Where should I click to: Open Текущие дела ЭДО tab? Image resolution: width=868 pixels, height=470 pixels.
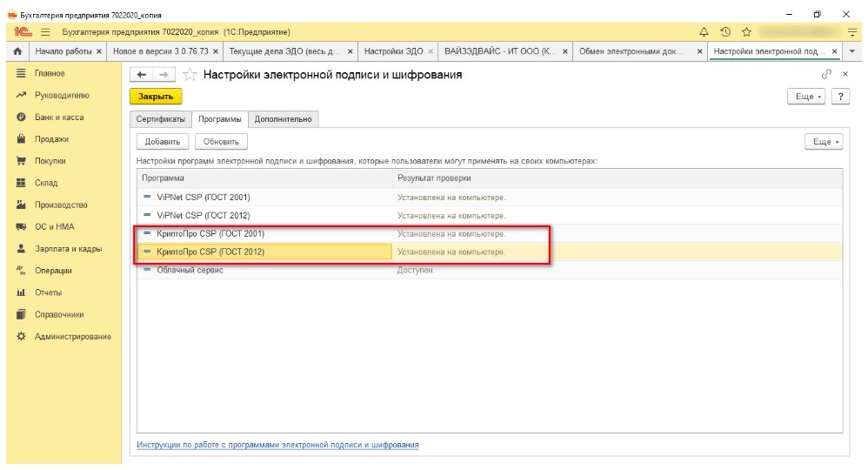point(285,51)
